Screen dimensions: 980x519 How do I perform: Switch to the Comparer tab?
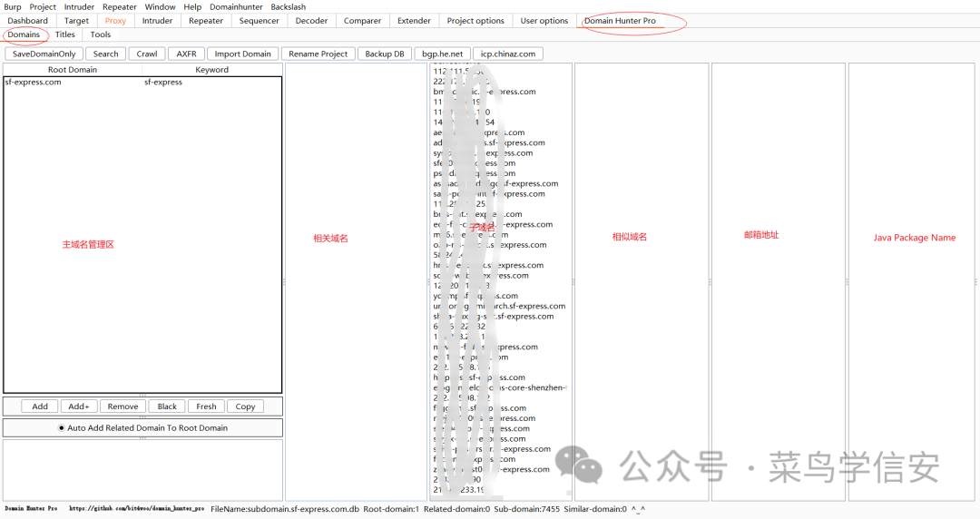(x=362, y=21)
